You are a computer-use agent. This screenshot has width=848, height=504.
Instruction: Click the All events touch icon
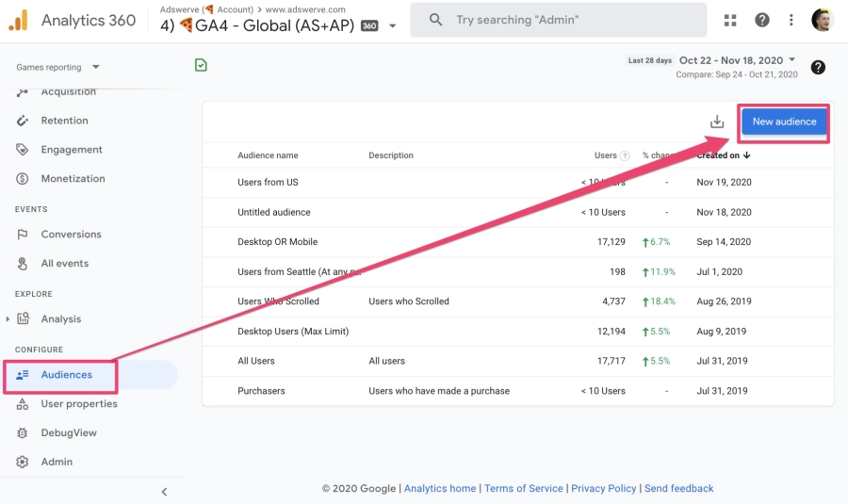pos(23,264)
